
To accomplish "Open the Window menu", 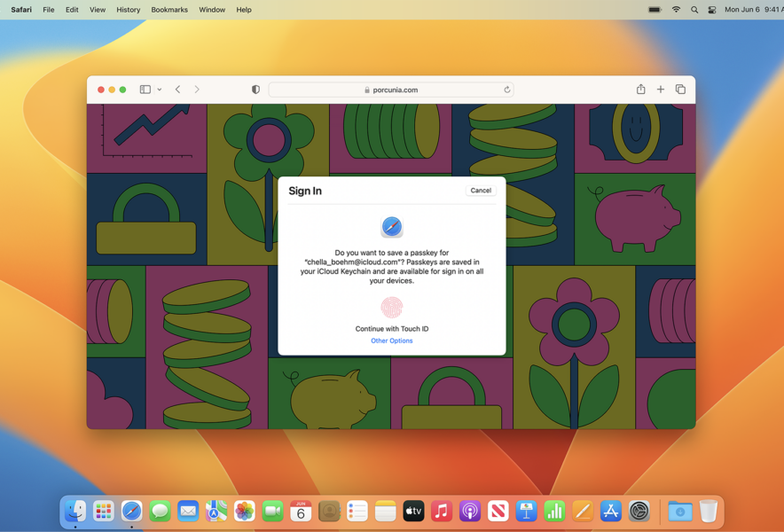I will (212, 10).
